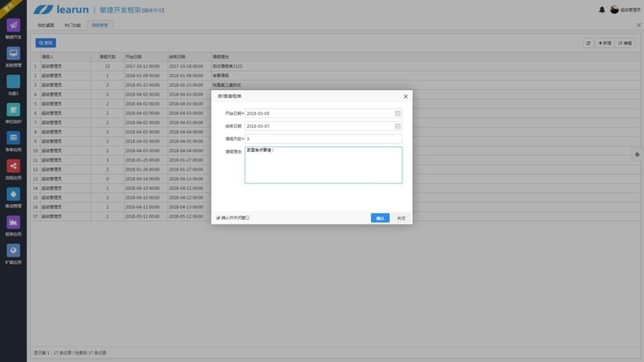Open the purple paper-plane sidebar module

(13, 26)
